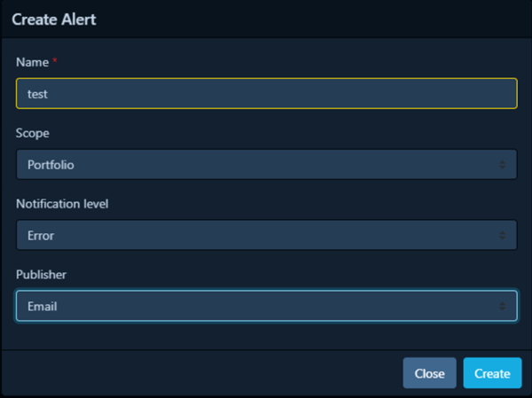Image resolution: width=532 pixels, height=398 pixels.
Task: Click the Create button
Action: (x=492, y=373)
